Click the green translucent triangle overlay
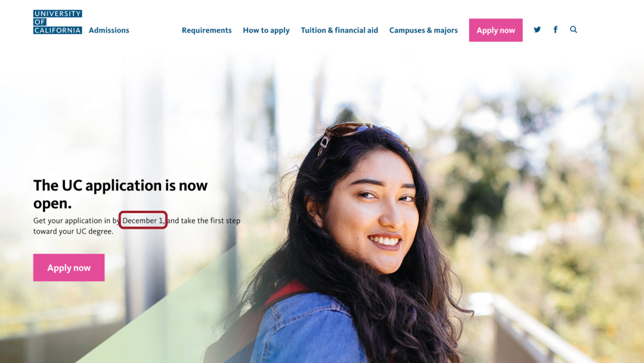This screenshot has height=363, width=644. pyautogui.click(x=165, y=321)
